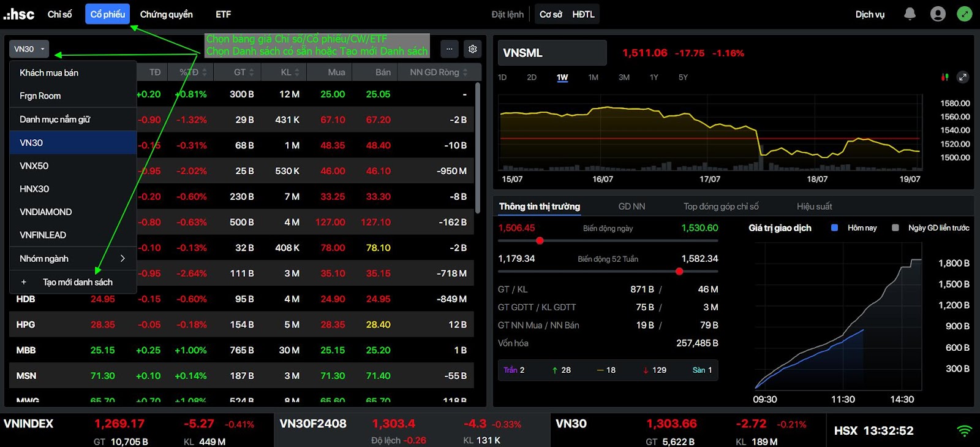
Task: Click the Biến động 52 Tuần slider marker
Action: [x=679, y=271]
